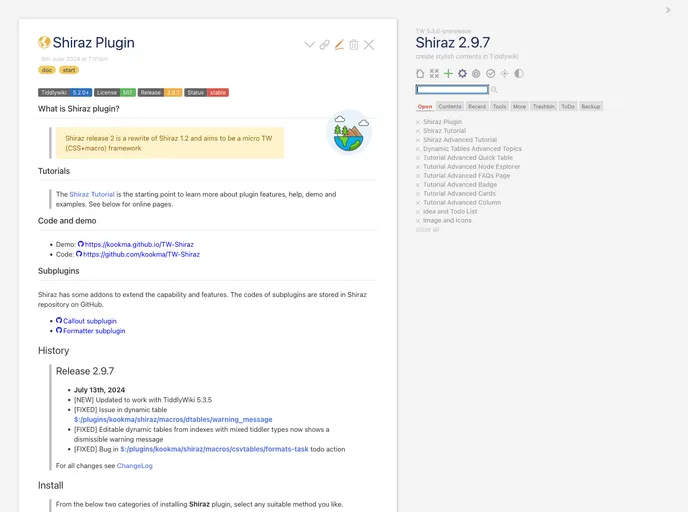The width and height of the screenshot is (688, 512).
Task: Open Tutorial Advanced Badge
Action: (460, 185)
